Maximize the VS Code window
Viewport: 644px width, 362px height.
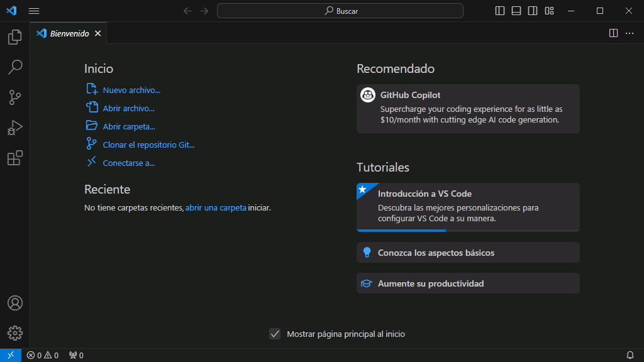point(600,11)
